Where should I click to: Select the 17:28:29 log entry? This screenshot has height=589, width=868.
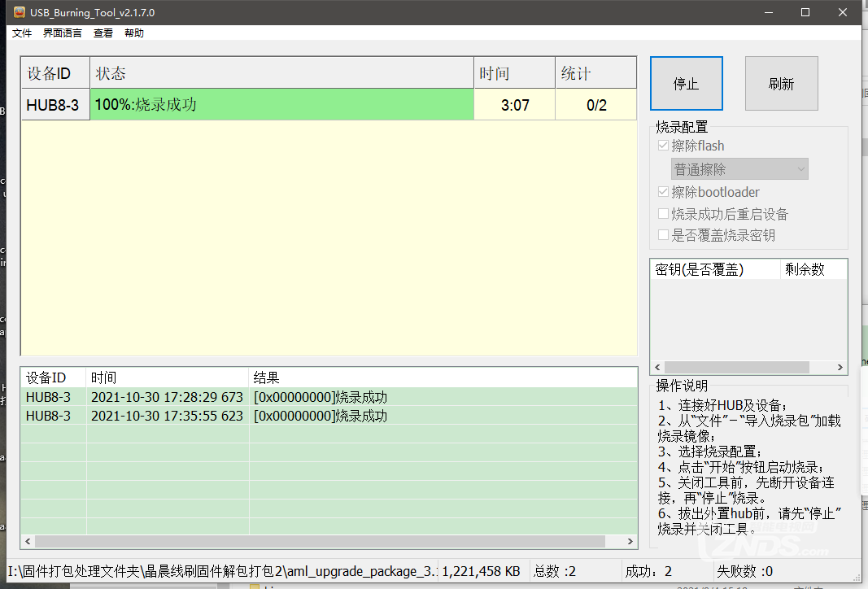click(x=167, y=398)
